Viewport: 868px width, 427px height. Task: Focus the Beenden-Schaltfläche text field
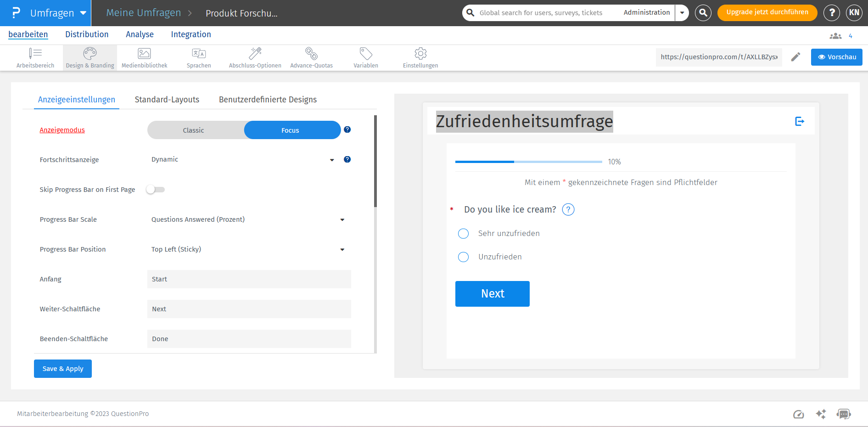249,339
